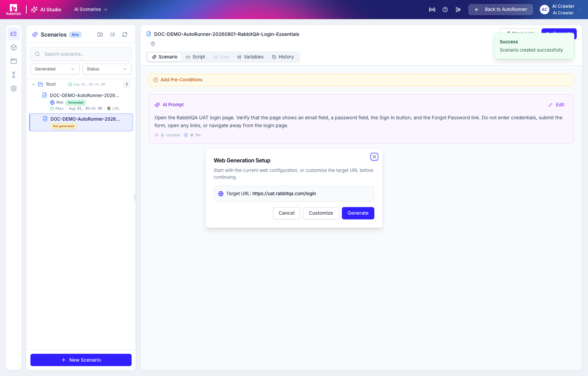Open the Generated filter dropdown
Viewport: 588px width, 376px height.
pyautogui.click(x=55, y=69)
